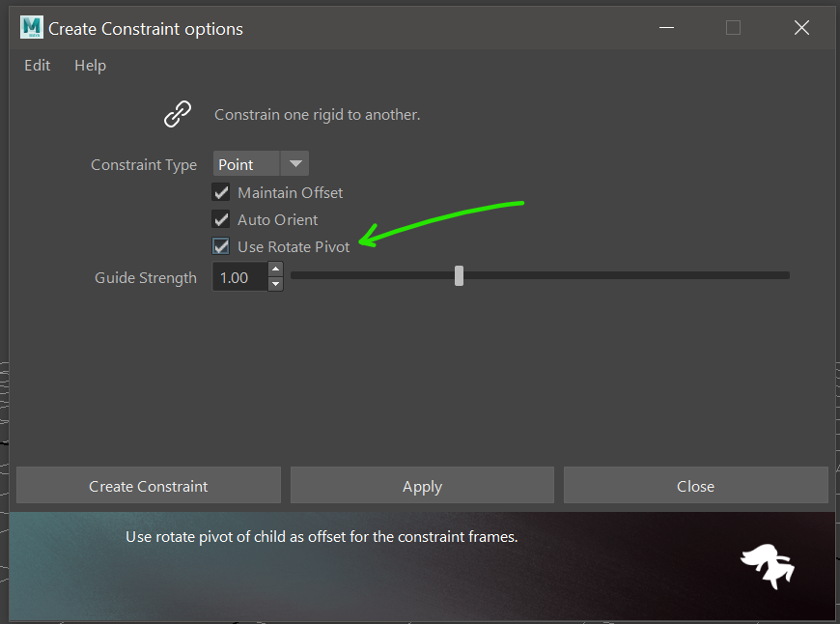The height and width of the screenshot is (624, 840).
Task: Toggle the Use Rotate Pivot checkbox
Action: 222,246
